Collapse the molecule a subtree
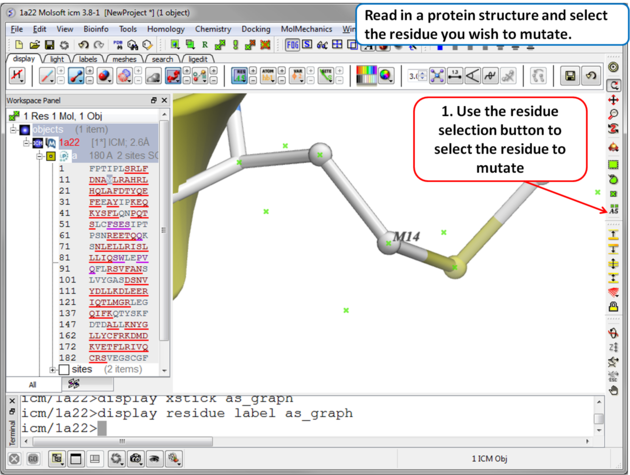This screenshot has width=630, height=475. (39, 156)
